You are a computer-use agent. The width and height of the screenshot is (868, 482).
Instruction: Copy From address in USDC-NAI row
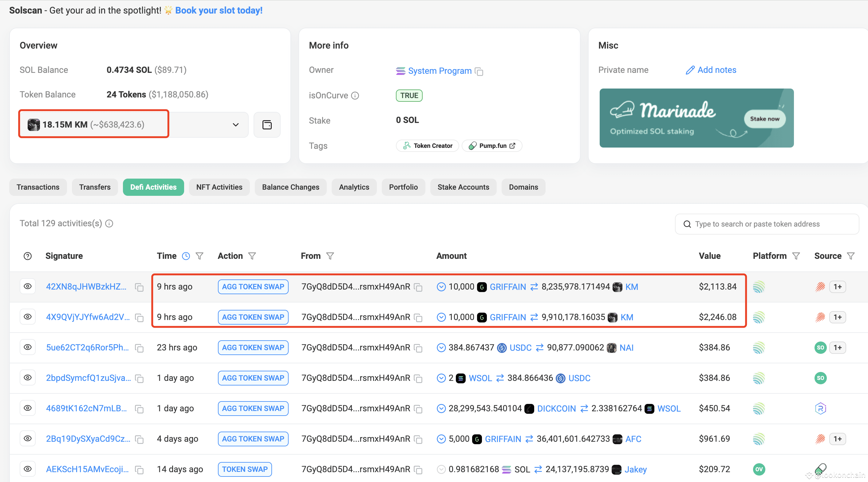[418, 348]
